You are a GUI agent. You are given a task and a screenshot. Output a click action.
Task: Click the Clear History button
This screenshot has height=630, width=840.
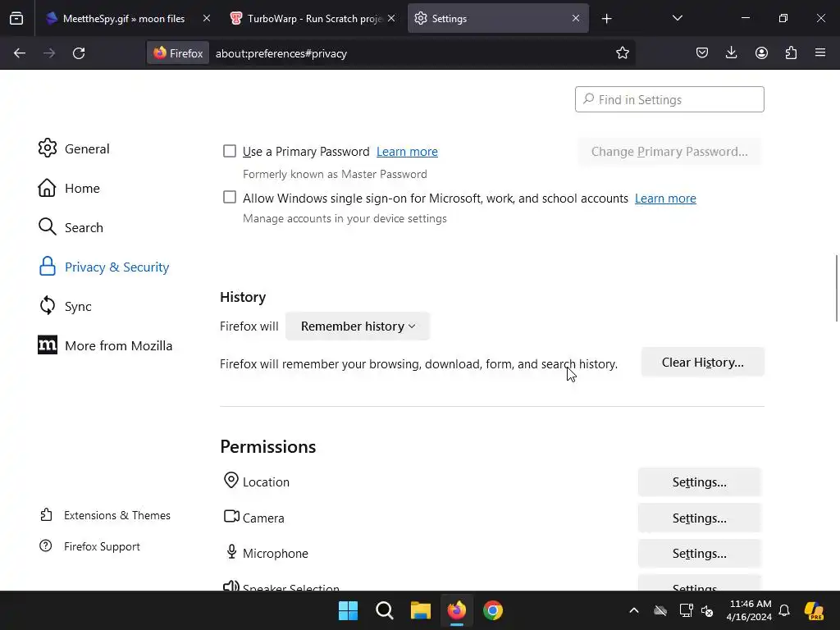coord(702,363)
